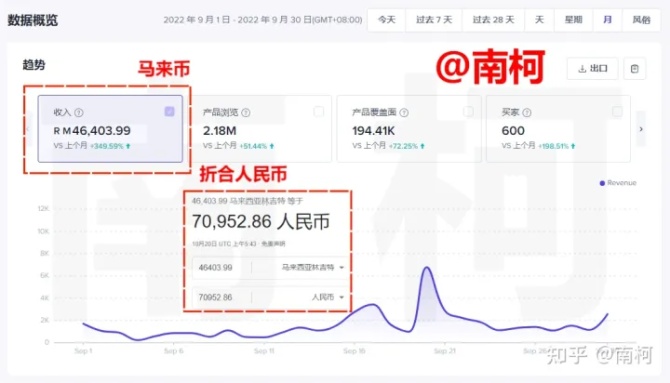Switch to the 星期 time range tab
Image resolution: width=670 pixels, height=383 pixels.
point(573,20)
